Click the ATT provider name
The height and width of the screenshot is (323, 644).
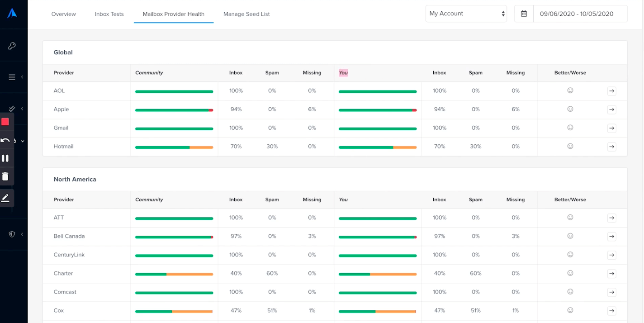click(x=59, y=218)
